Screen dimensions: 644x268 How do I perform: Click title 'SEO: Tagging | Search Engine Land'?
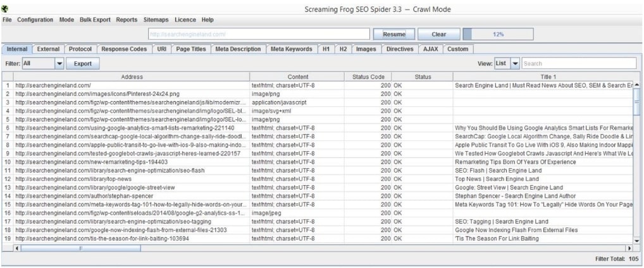coord(501,222)
